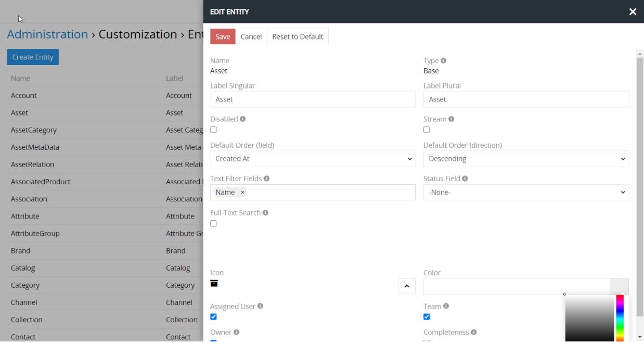The height and width of the screenshot is (343, 644).
Task: Save the entity changes
Action: (223, 36)
